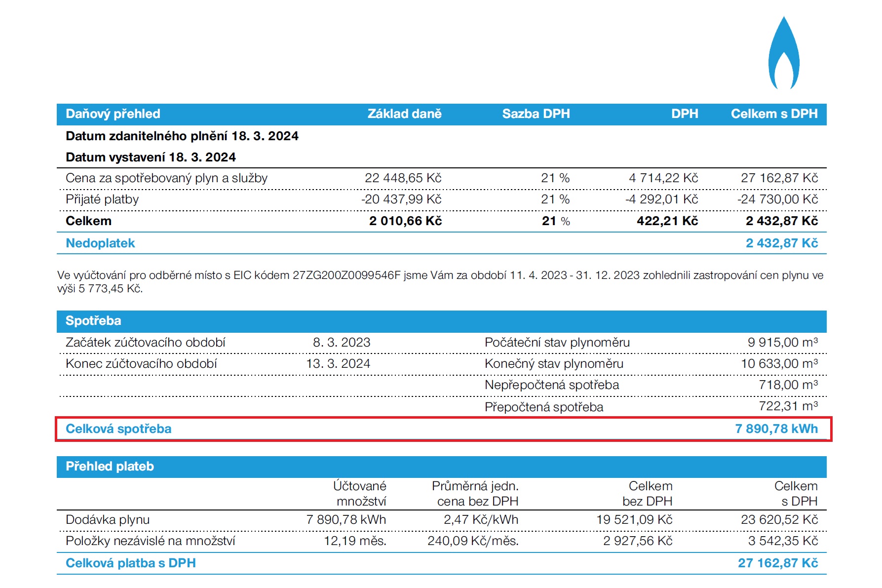Click the blue Nedoplatek label
Image resolution: width=882 pixels, height=588 pixels.
coord(100,243)
